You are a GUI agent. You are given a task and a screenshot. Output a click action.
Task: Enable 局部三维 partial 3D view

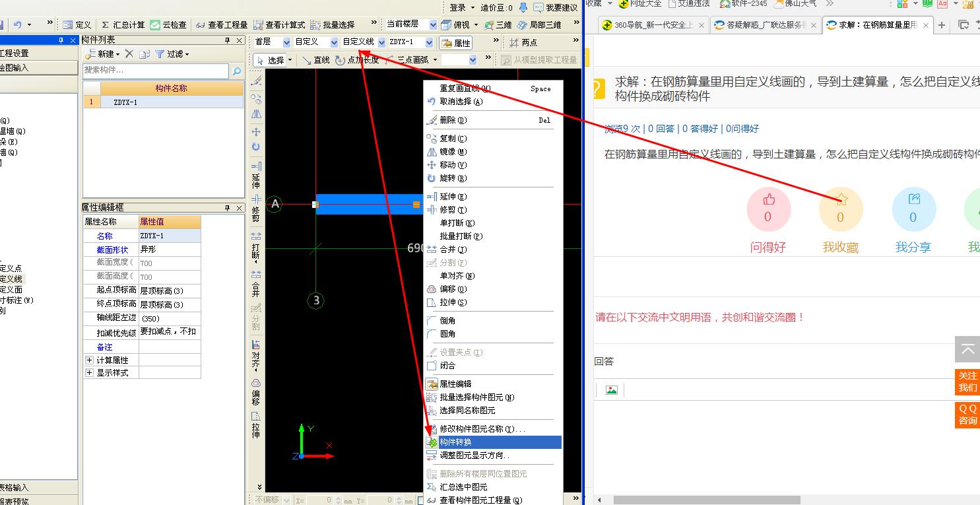point(539,25)
